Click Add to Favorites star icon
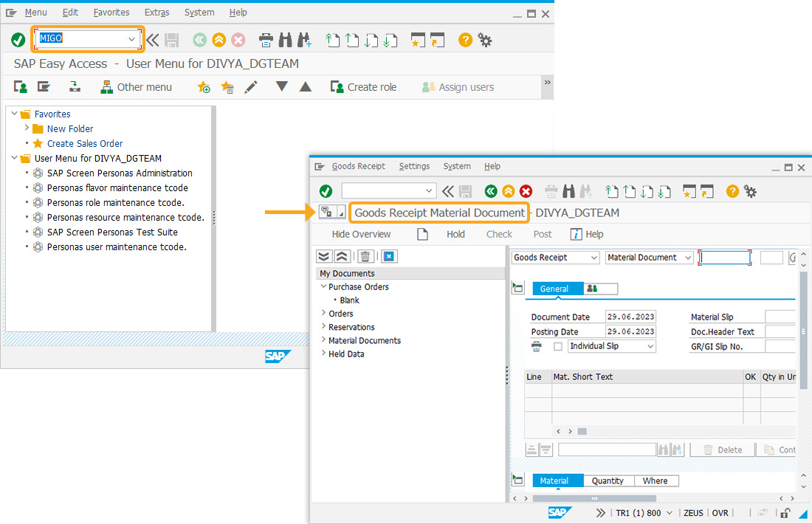This screenshot has width=812, height=524. 204,87
